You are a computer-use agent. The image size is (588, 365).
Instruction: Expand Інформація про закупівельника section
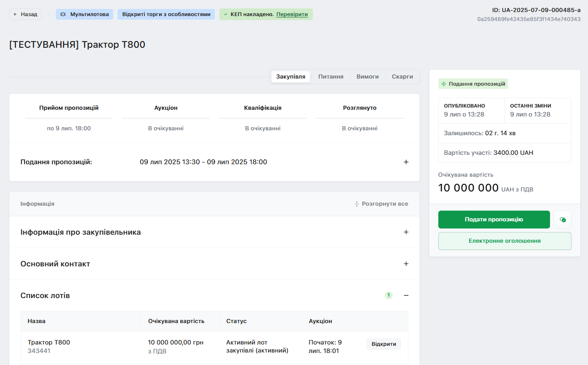(406, 232)
